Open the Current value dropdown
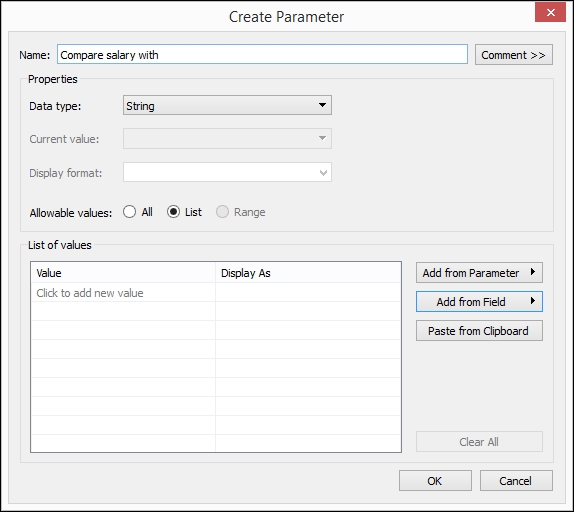 coord(227,138)
